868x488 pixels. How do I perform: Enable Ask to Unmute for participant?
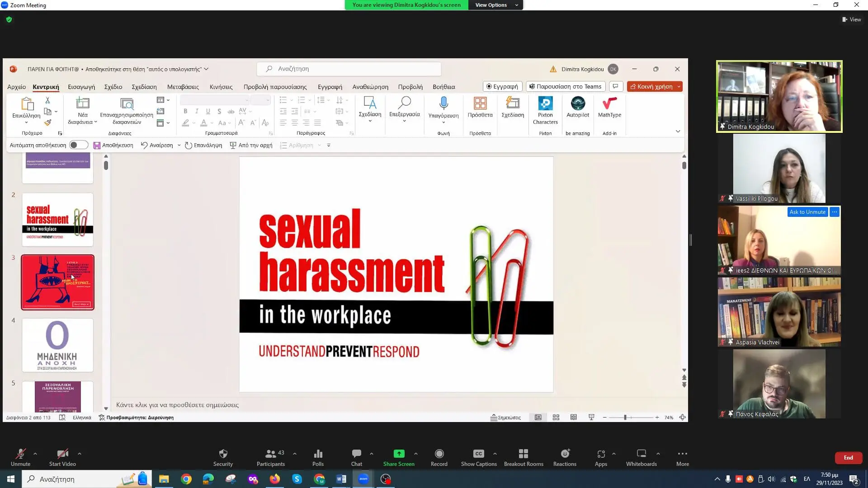[x=807, y=211]
